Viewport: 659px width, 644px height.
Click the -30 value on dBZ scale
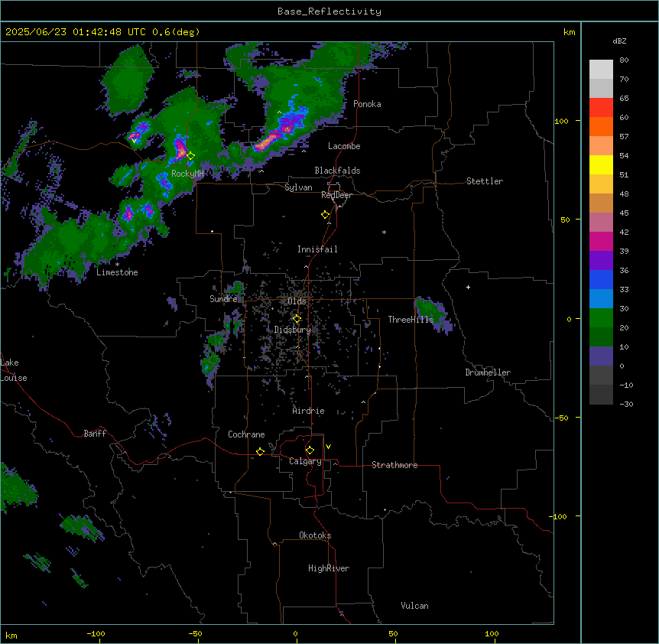[626, 404]
